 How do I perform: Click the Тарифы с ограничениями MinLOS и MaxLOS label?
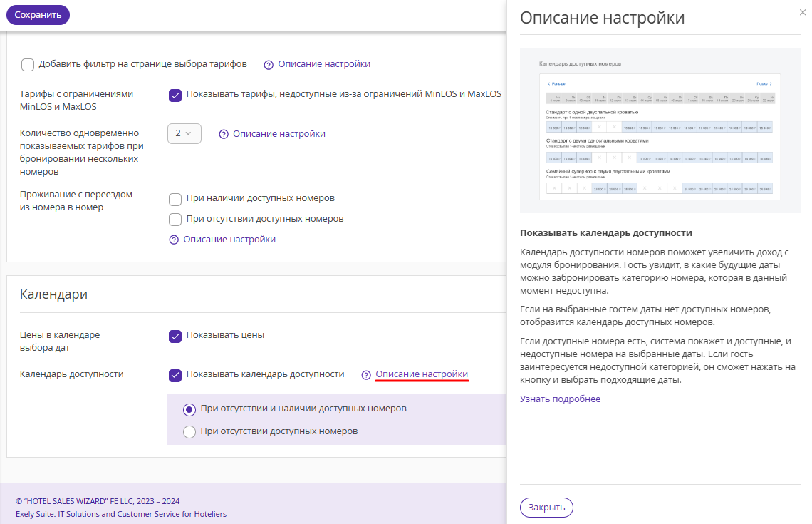point(77,100)
